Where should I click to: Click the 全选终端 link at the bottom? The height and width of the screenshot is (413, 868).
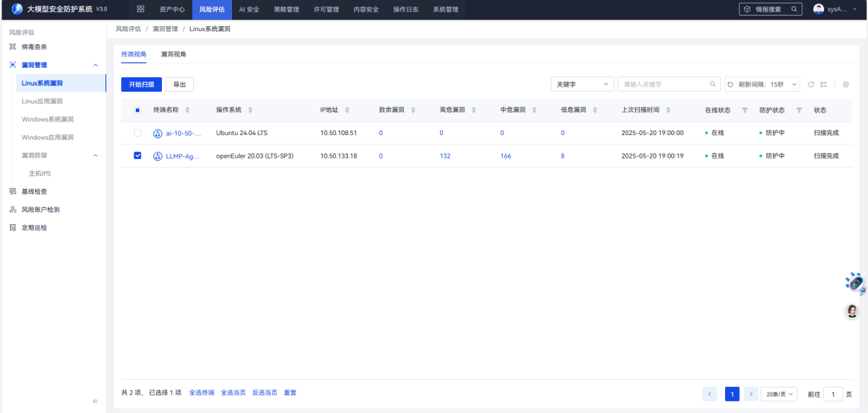202,392
